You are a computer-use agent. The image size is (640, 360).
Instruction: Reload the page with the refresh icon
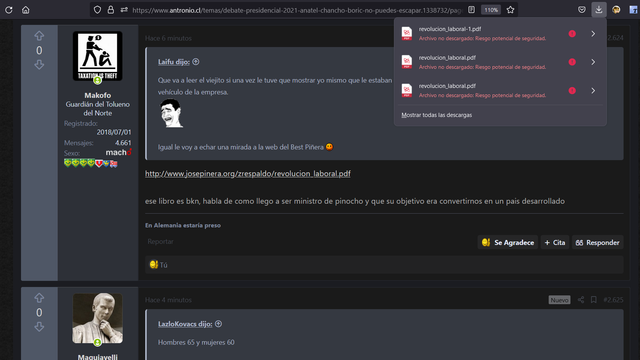(9, 10)
